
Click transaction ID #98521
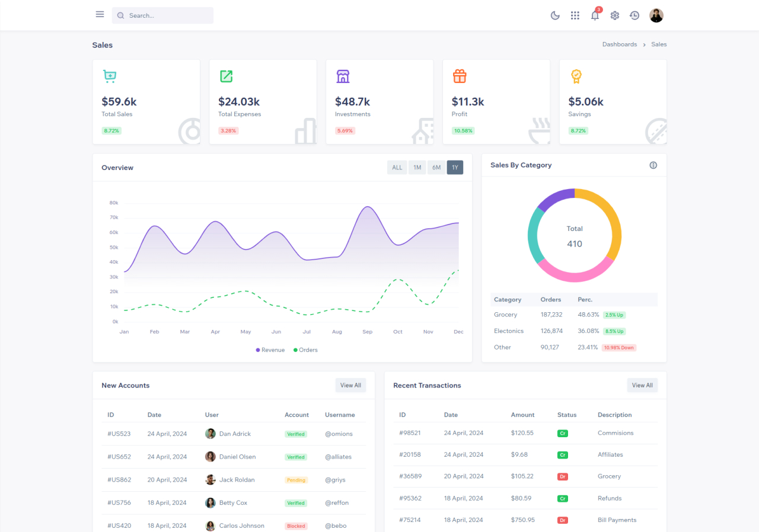pyautogui.click(x=410, y=433)
